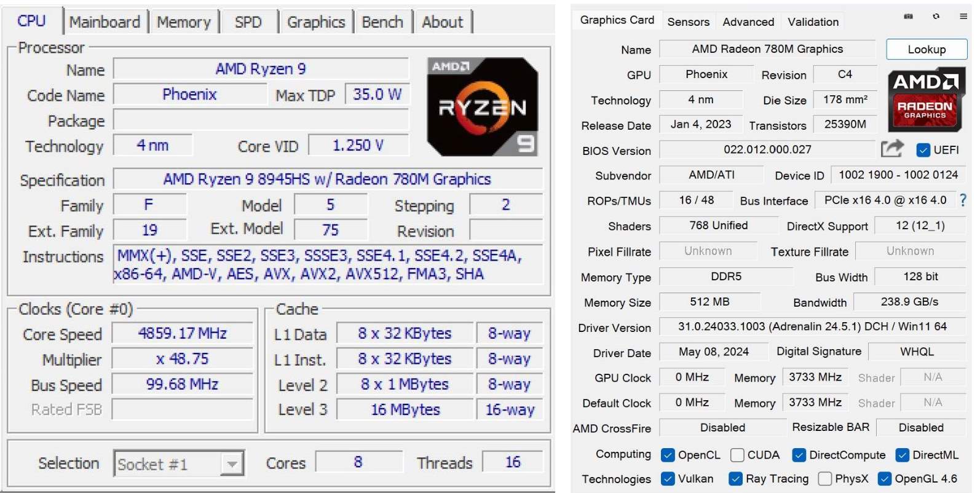
Task: Toggle the UEFI checkbox
Action: pyautogui.click(x=923, y=150)
